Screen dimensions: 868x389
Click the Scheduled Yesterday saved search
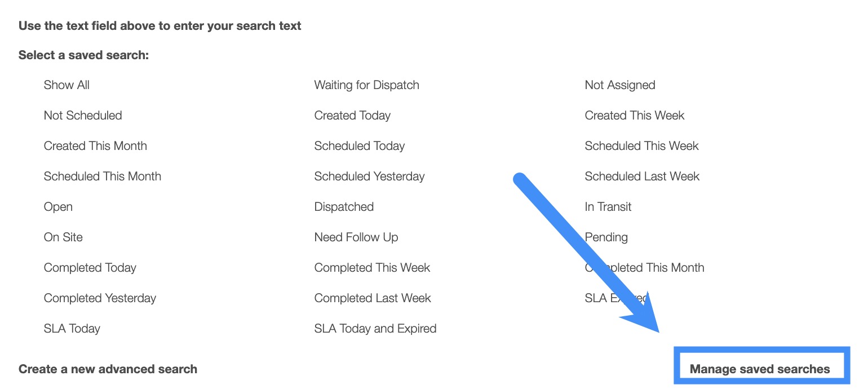[x=369, y=176]
